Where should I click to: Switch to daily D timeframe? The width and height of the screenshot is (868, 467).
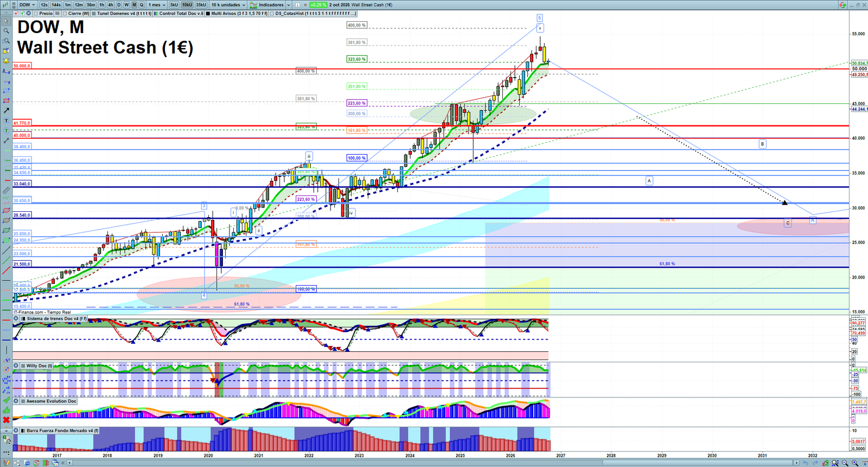(x=119, y=5)
